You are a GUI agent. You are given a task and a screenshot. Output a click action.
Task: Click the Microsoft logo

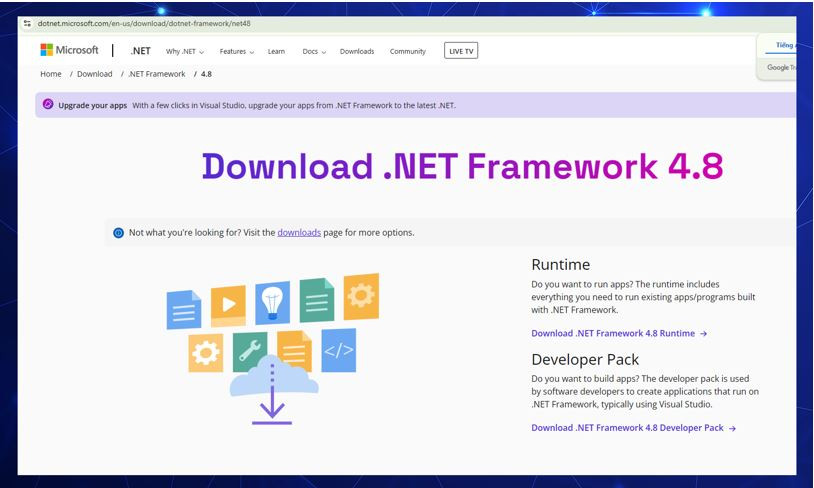point(69,51)
